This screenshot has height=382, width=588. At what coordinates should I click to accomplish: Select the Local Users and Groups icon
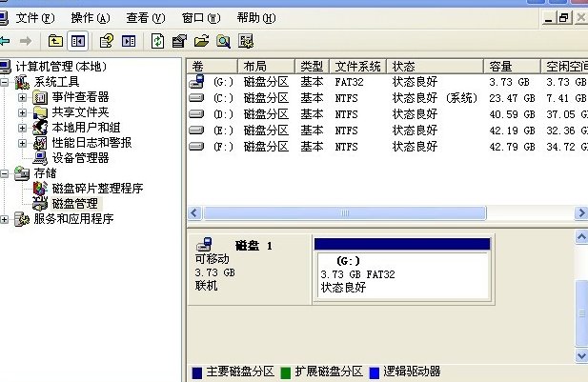click(40, 128)
